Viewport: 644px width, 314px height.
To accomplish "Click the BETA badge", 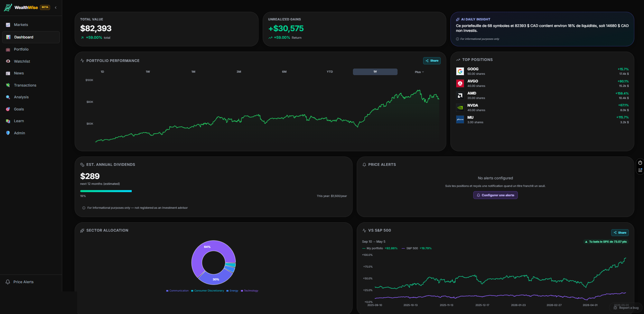I will pyautogui.click(x=45, y=7).
